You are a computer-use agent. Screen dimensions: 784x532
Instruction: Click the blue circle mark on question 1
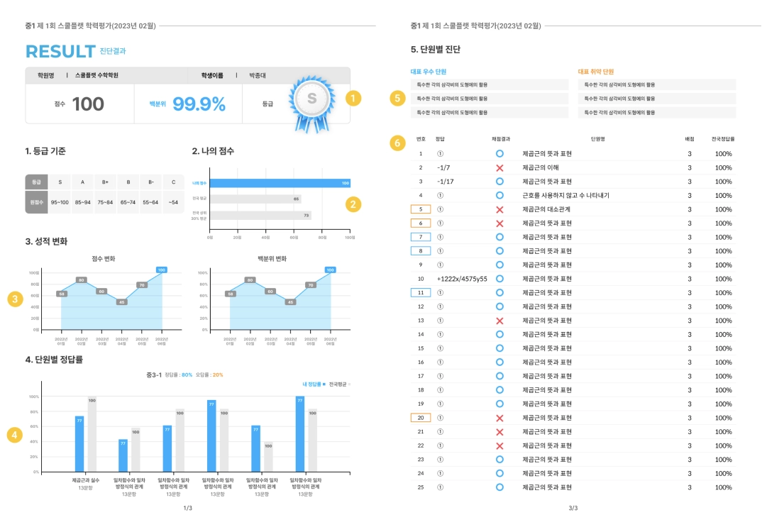499,153
